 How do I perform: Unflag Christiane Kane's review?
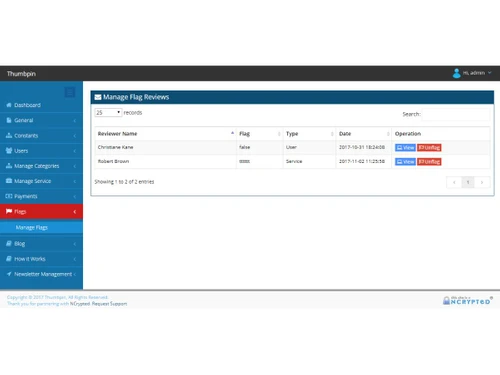pos(429,148)
